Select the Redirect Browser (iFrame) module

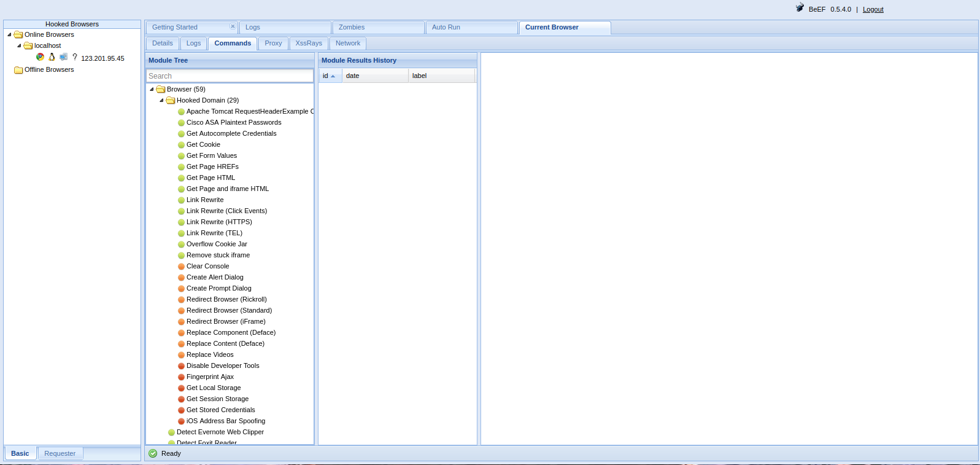coord(226,322)
